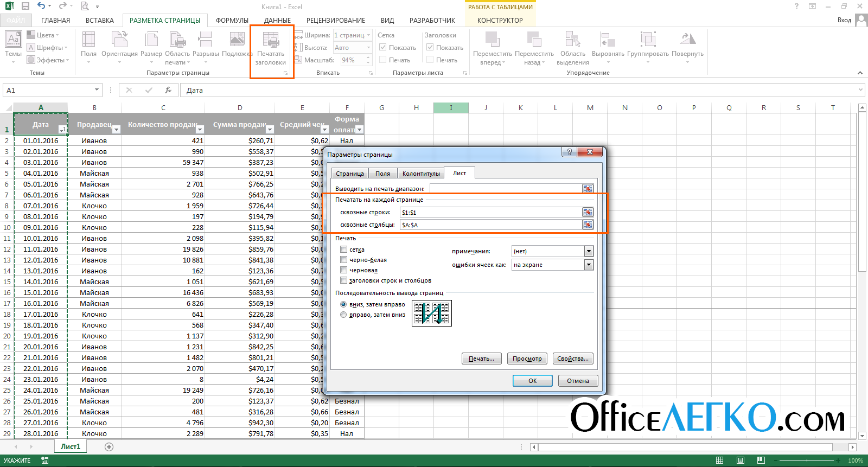The height and width of the screenshot is (467, 868).
Task: Confirm dialog with OK button
Action: [x=533, y=381]
